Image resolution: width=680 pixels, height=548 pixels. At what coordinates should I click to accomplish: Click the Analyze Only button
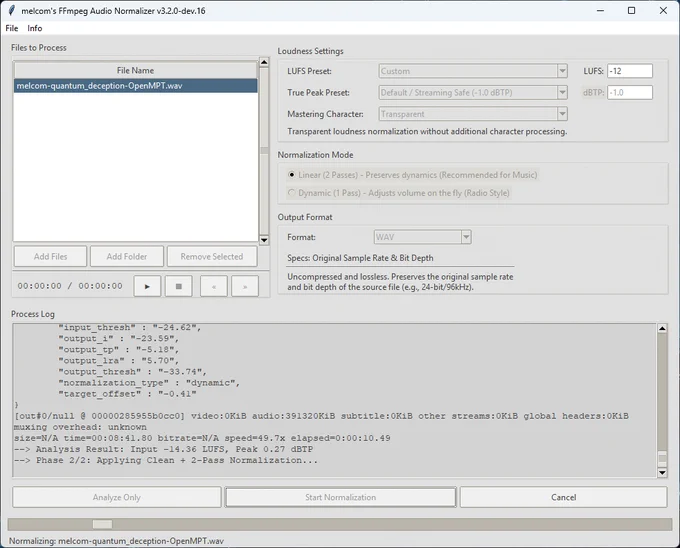117,497
